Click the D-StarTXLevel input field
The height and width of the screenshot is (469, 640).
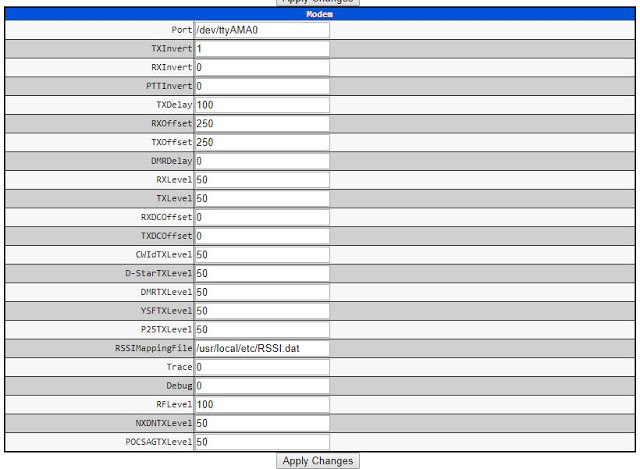[x=262, y=273]
